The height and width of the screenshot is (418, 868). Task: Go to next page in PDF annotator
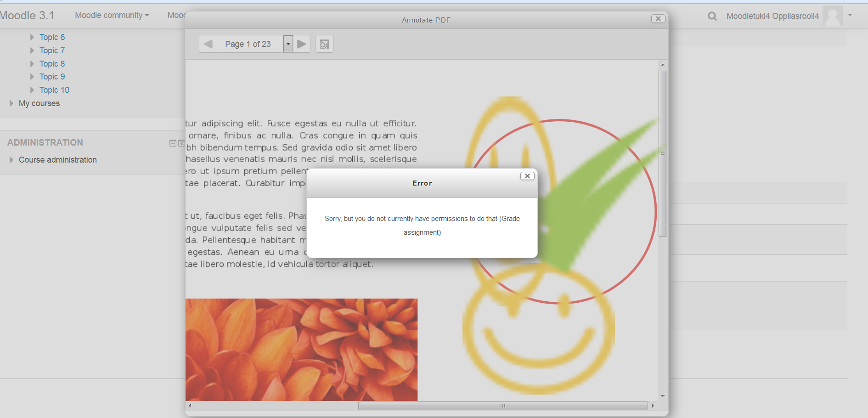pyautogui.click(x=302, y=44)
